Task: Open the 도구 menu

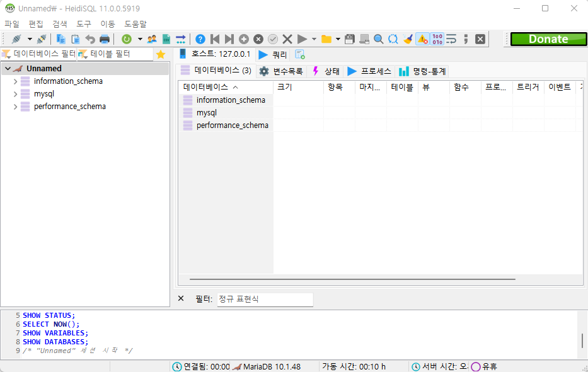Action: pyautogui.click(x=84, y=24)
